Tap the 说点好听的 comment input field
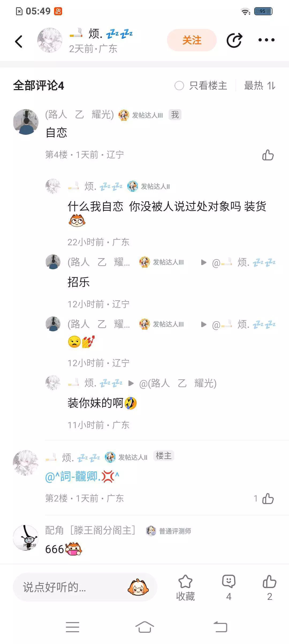 [x=85, y=587]
